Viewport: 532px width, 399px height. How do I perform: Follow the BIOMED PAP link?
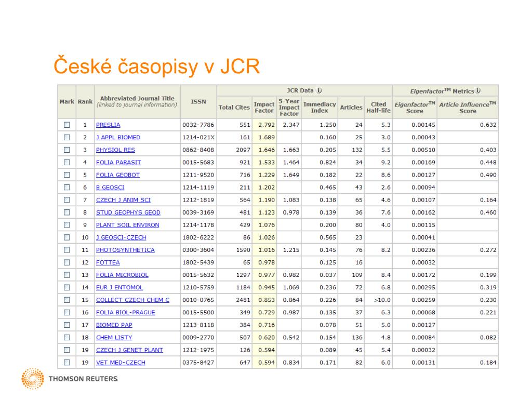(x=114, y=325)
